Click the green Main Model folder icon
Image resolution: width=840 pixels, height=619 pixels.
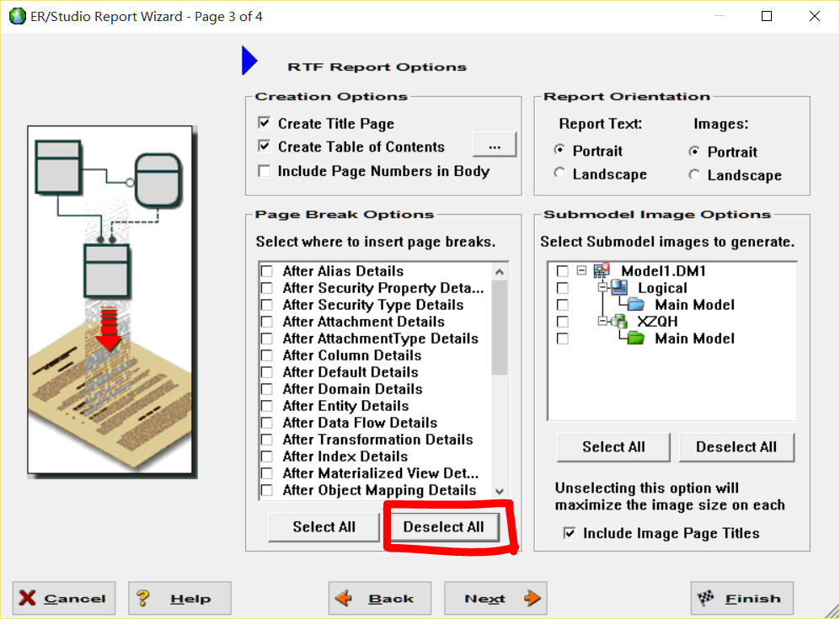pos(635,339)
